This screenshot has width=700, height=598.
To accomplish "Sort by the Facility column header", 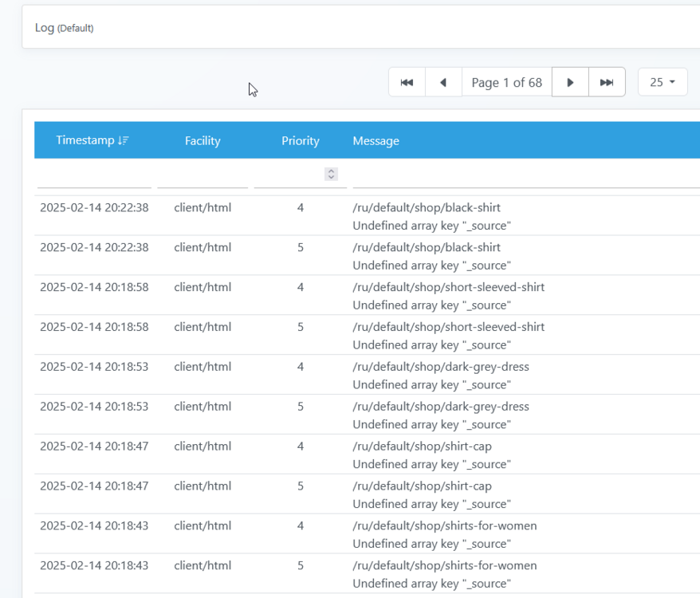I will (203, 141).
